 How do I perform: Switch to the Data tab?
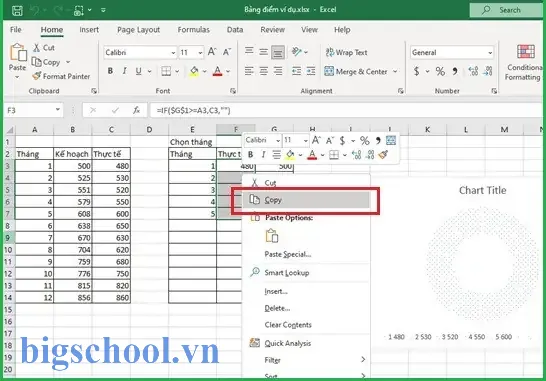(235, 30)
